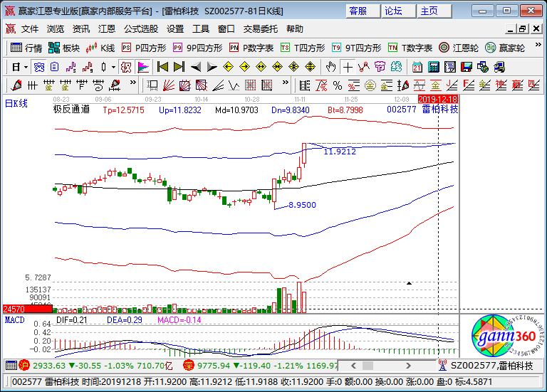Click the yellow right-arrow diamond
The image size is (547, 392).
point(244,67)
